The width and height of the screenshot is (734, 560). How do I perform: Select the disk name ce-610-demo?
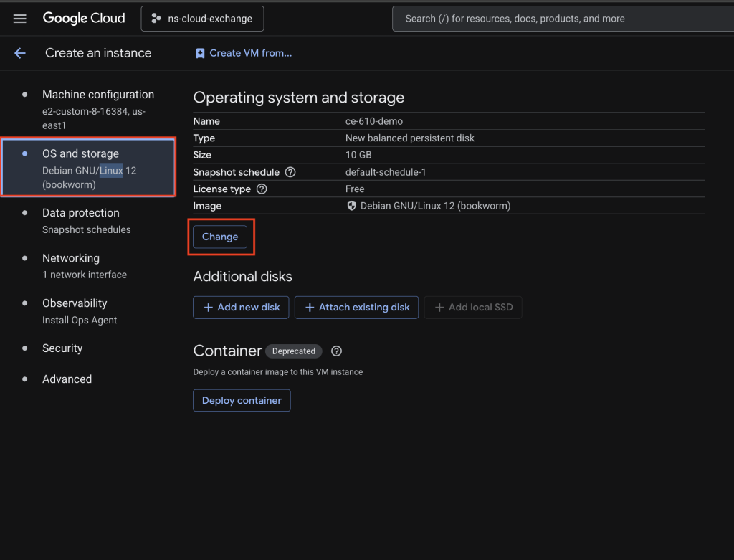[x=374, y=121]
